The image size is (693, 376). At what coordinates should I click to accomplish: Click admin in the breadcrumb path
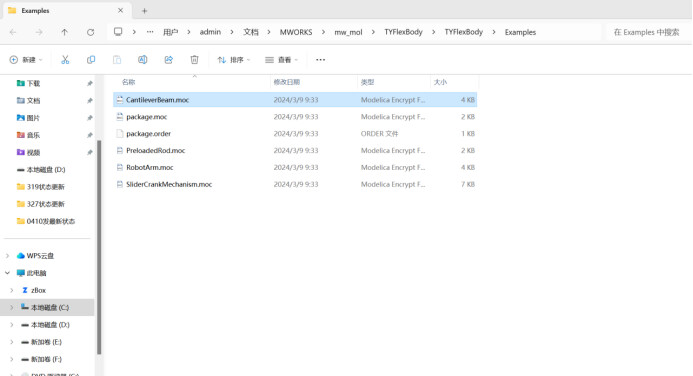point(210,32)
